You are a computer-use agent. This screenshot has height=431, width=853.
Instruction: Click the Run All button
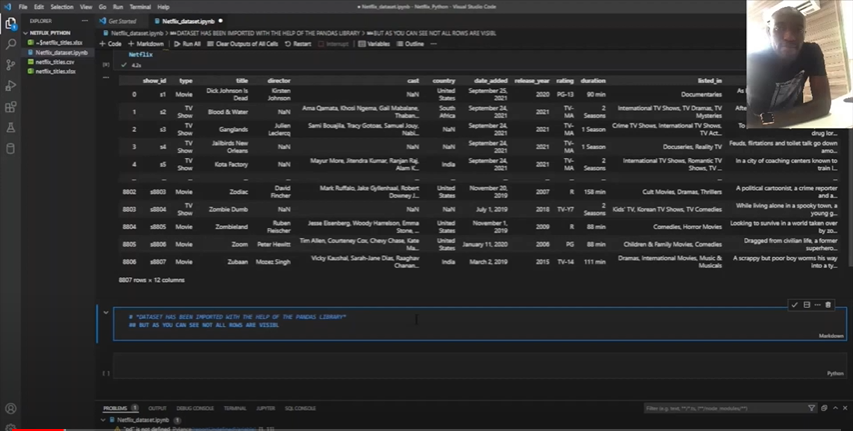(186, 44)
